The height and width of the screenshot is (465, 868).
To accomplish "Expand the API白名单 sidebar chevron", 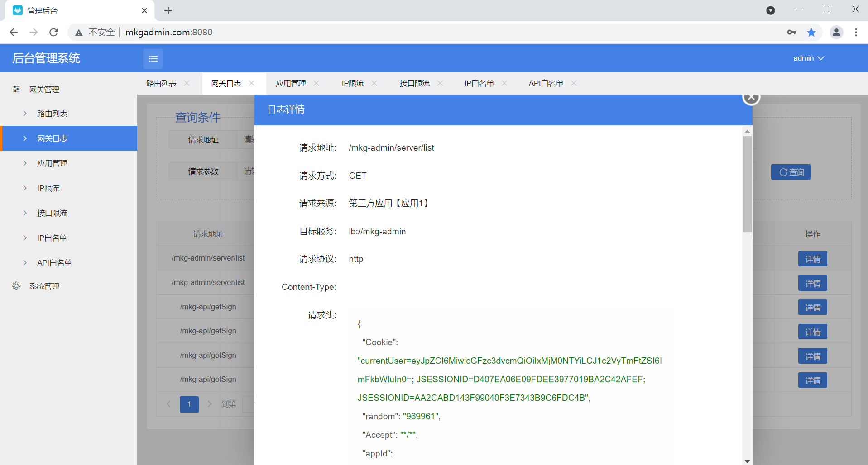I will pyautogui.click(x=25, y=263).
